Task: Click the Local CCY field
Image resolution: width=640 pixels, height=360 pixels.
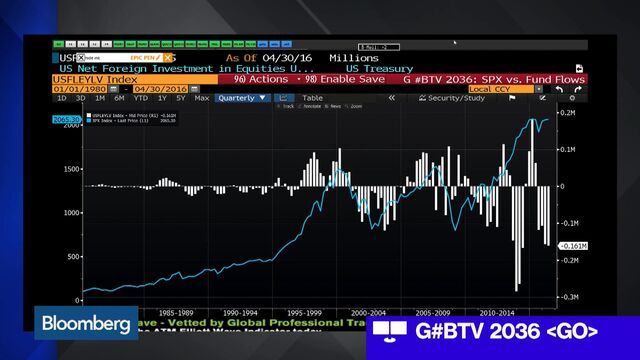Action: tap(501, 89)
